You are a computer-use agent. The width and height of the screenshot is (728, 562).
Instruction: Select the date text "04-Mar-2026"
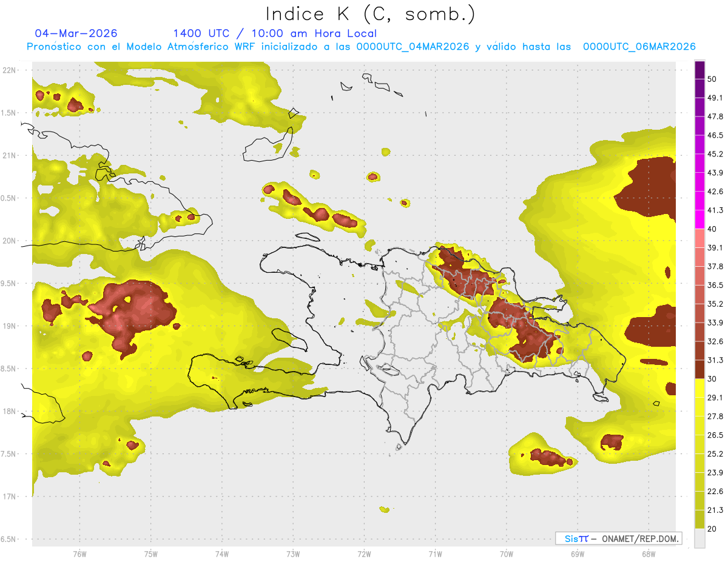pos(76,33)
